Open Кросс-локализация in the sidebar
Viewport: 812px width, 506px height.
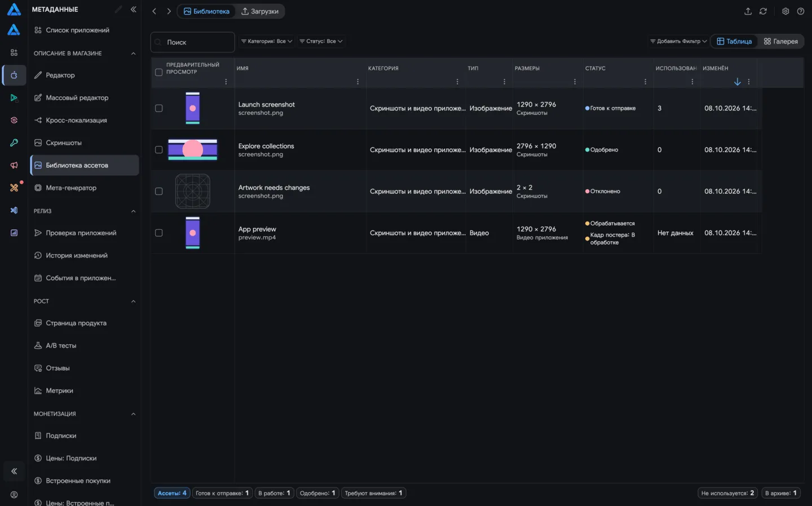[x=85, y=120]
